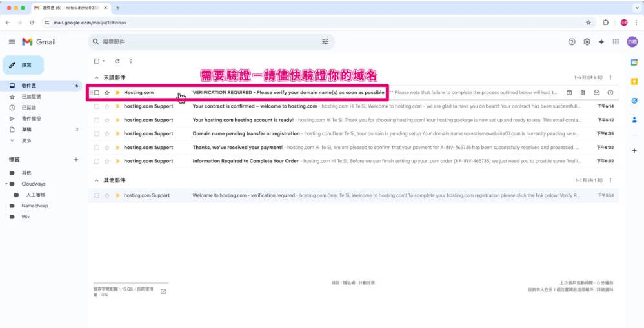
Task: Reload the page in the browser toolbar
Action: point(32,23)
